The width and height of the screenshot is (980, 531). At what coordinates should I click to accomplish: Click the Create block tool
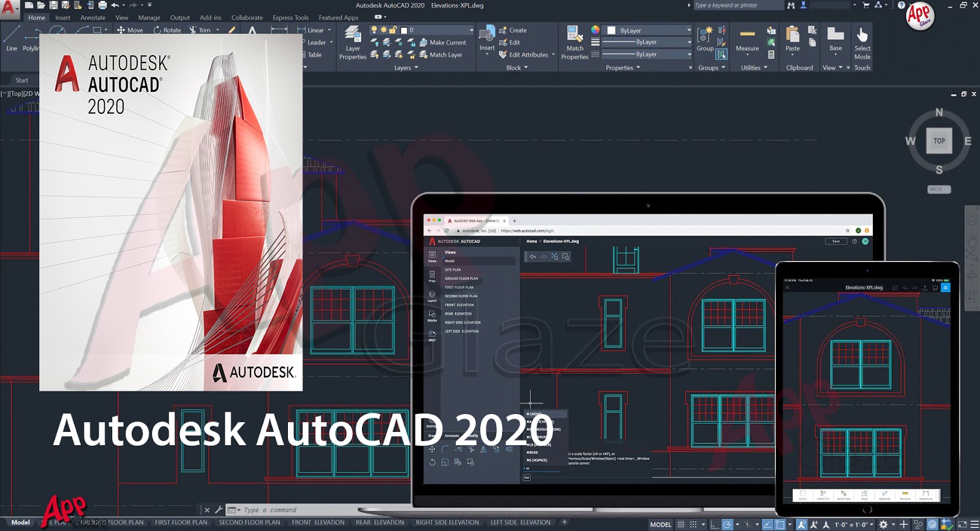(513, 30)
